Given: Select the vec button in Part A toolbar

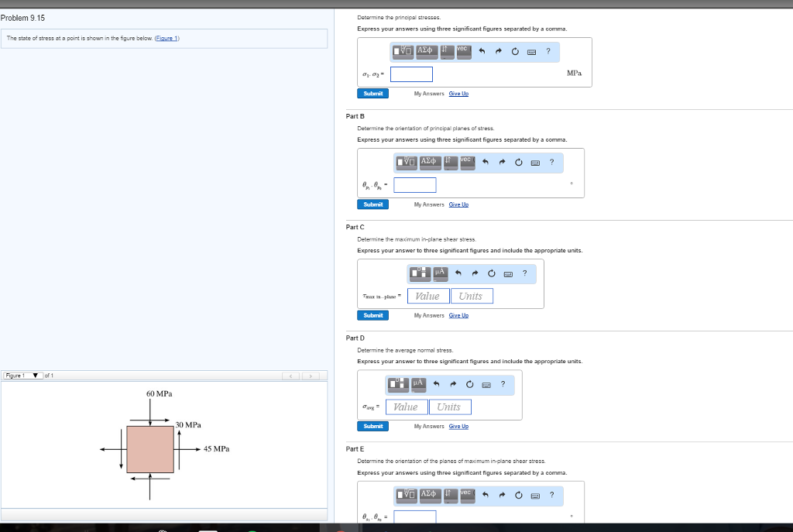Looking at the screenshot, I should 464,52.
